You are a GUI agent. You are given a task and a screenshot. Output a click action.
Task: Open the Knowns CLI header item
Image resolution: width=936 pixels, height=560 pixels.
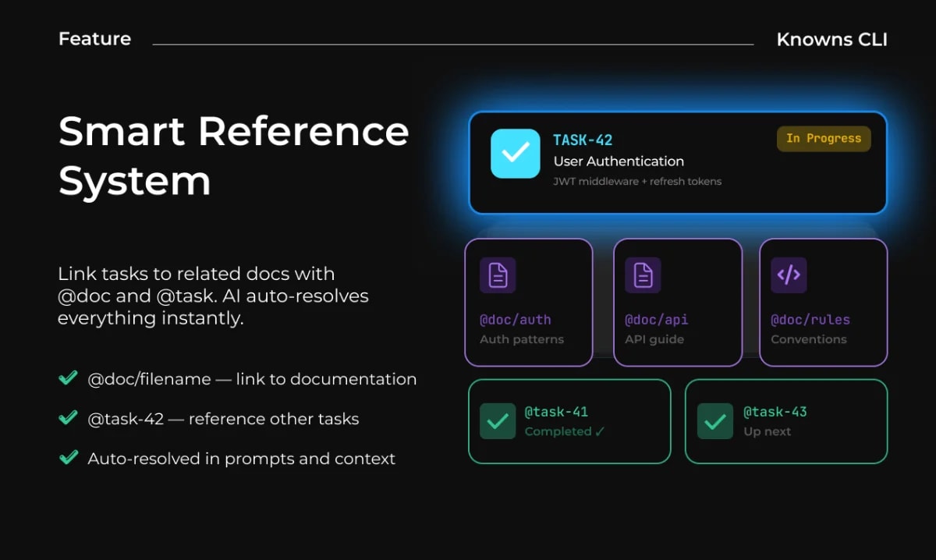[x=832, y=39]
